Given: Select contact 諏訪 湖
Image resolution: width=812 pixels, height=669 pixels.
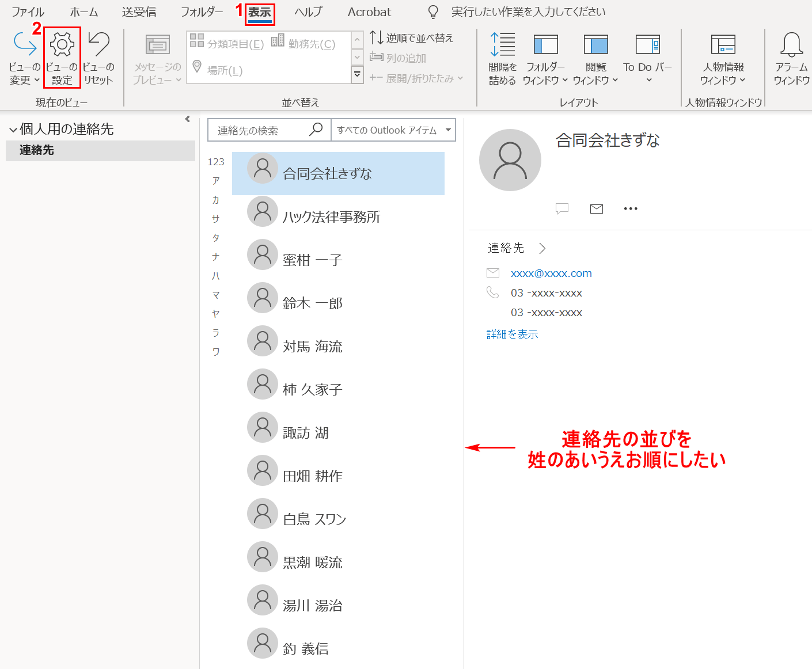Looking at the screenshot, I should (x=338, y=432).
